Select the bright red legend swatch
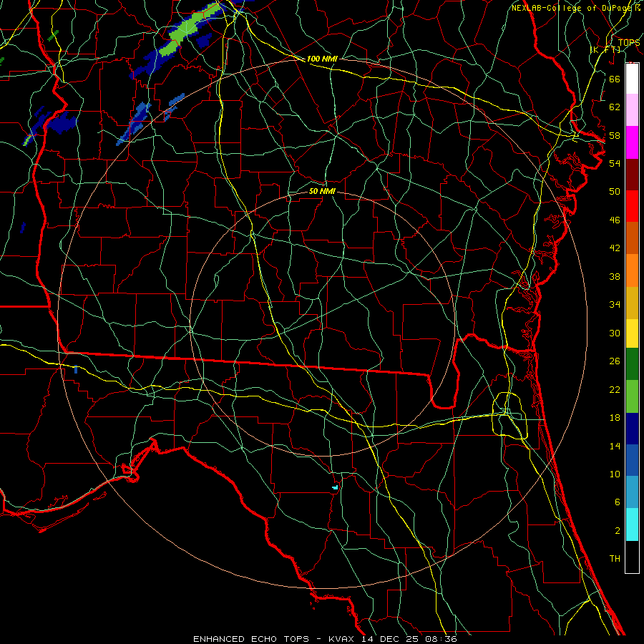The image size is (644, 644). tap(632, 206)
